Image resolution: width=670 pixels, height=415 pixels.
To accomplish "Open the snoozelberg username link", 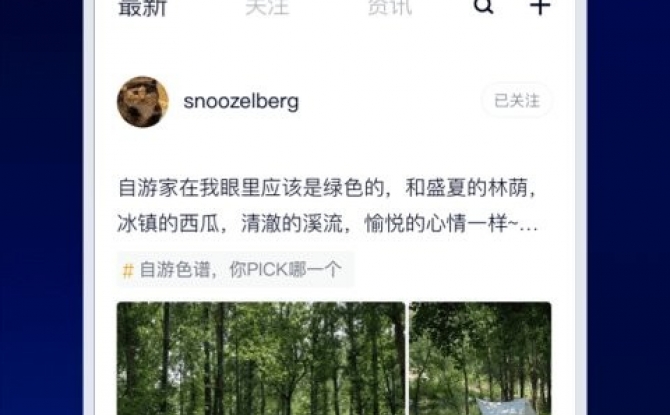I will [241, 102].
